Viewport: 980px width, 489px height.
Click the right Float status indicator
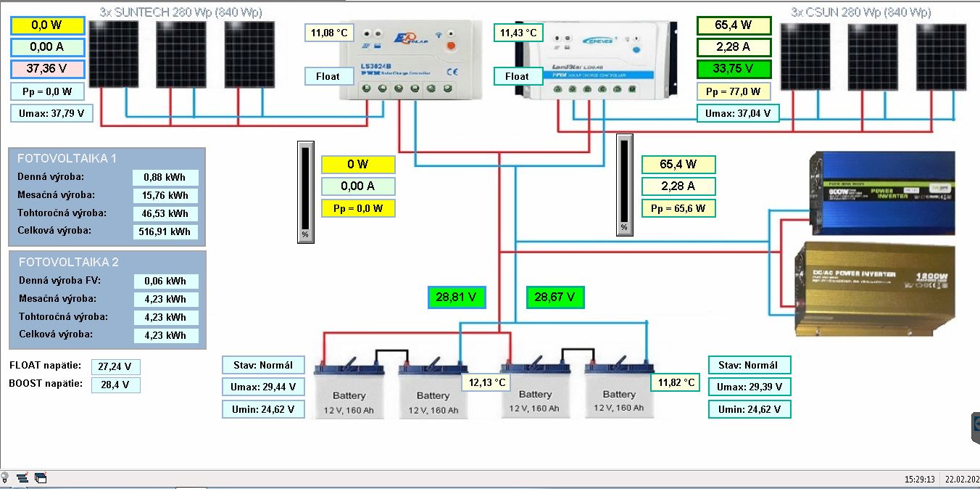(517, 76)
